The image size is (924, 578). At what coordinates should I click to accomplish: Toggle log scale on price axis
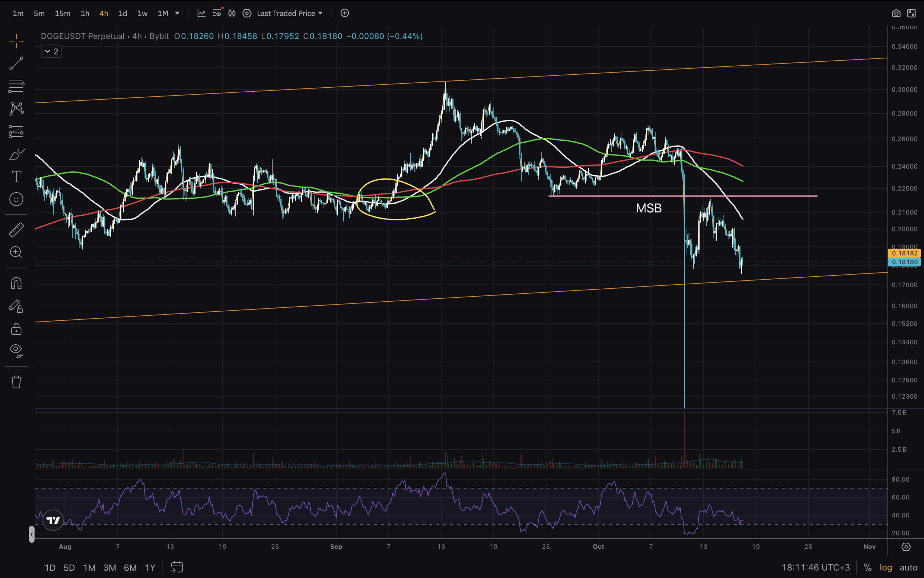(886, 567)
